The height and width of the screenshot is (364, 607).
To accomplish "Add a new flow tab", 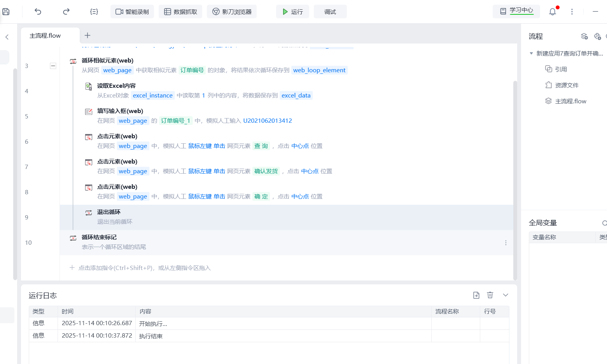I will pos(87,35).
